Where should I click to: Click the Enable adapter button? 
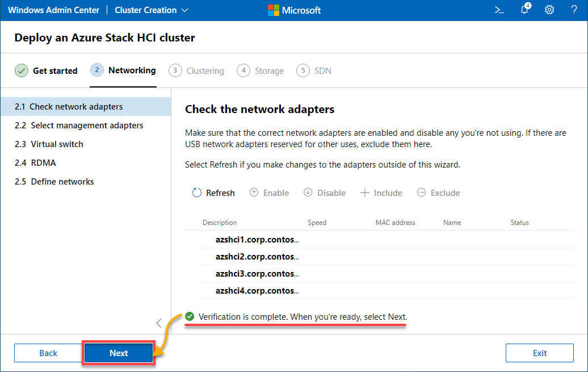coord(269,193)
